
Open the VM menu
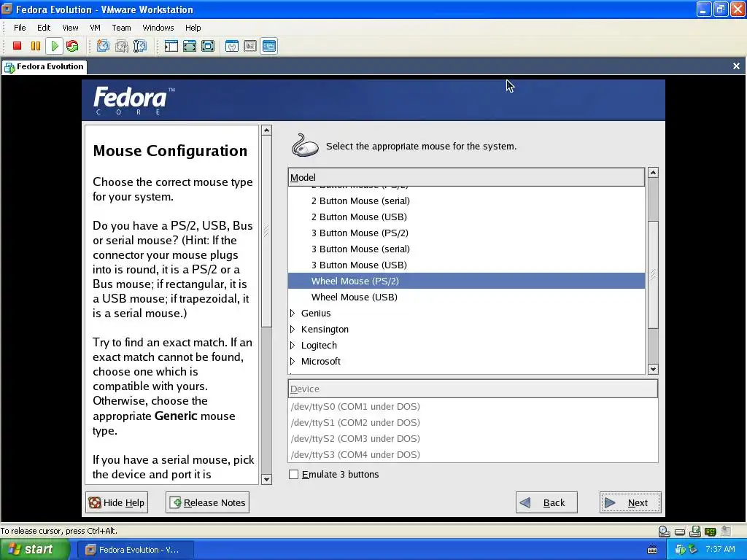(x=96, y=28)
